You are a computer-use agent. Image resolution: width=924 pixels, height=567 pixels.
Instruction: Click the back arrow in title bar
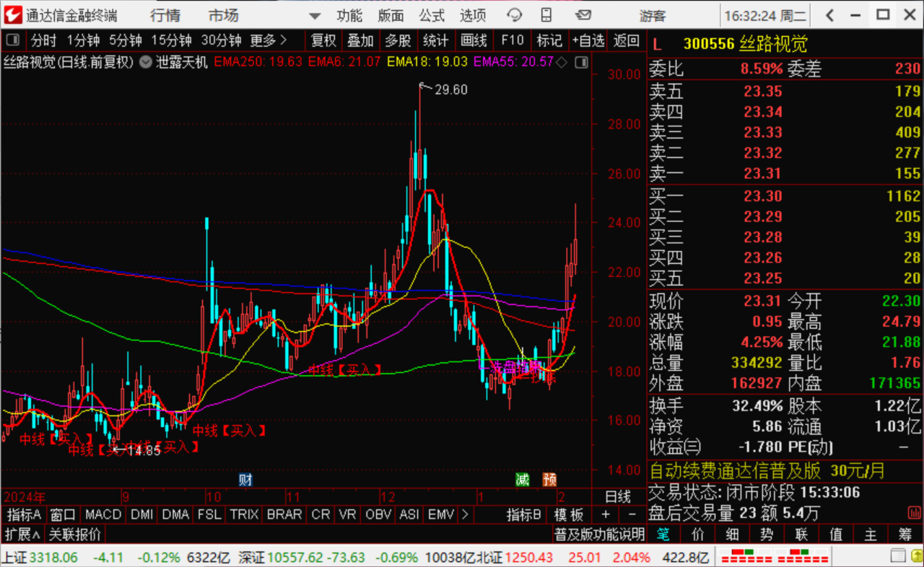click(830, 14)
